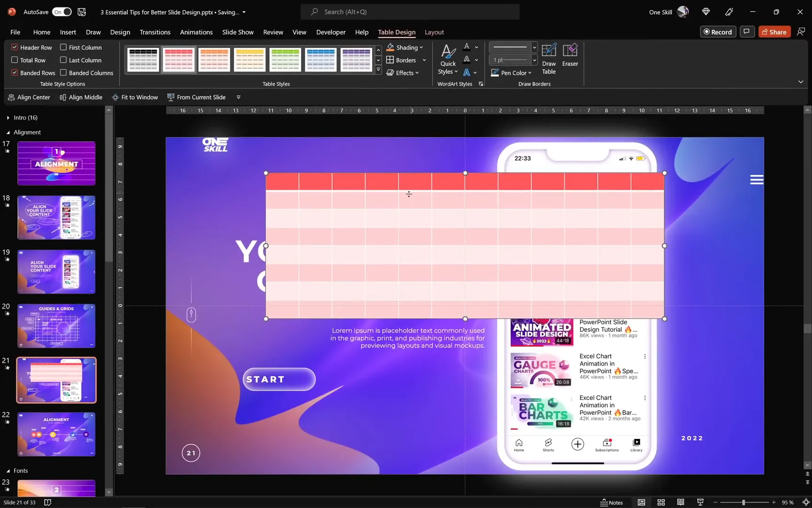
Task: Click Fit to Window
Action: click(135, 97)
